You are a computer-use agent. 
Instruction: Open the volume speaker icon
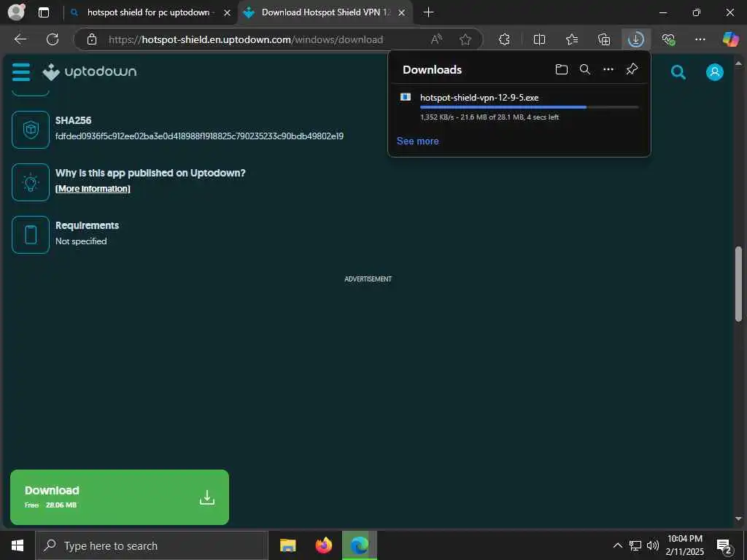(653, 545)
